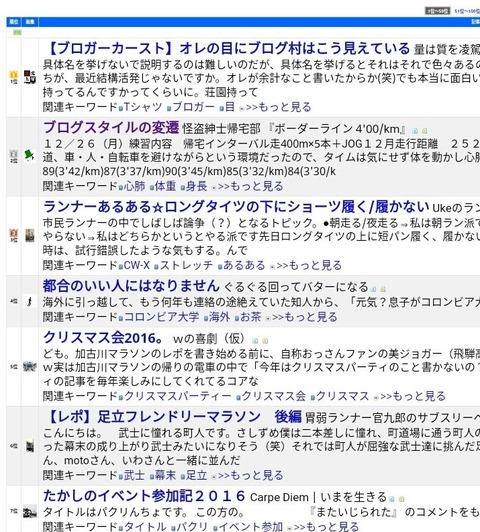
Task: Click the ブロガー keyword link
Action: (194, 107)
